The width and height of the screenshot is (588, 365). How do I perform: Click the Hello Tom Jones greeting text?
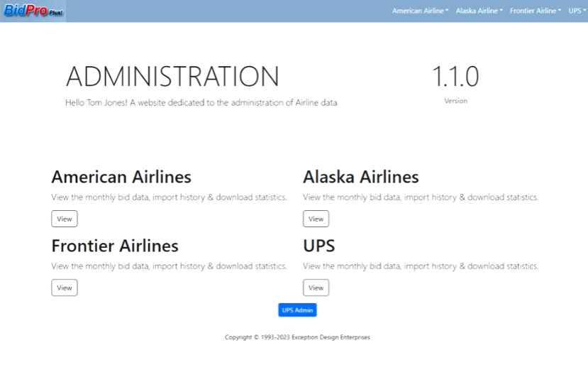201,102
